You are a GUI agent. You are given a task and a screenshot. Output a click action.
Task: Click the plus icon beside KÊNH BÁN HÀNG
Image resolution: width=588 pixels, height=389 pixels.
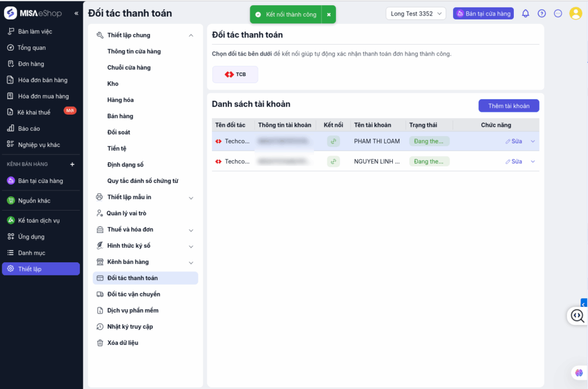72,165
